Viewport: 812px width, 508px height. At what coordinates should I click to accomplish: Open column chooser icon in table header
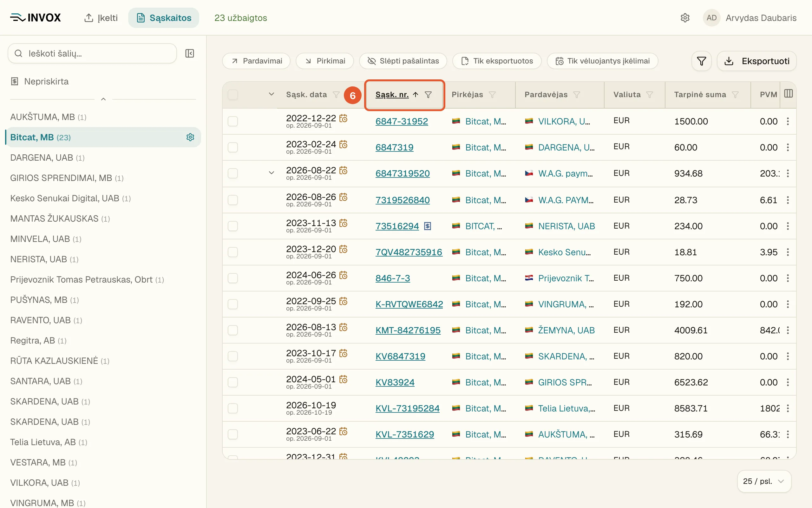click(x=788, y=94)
